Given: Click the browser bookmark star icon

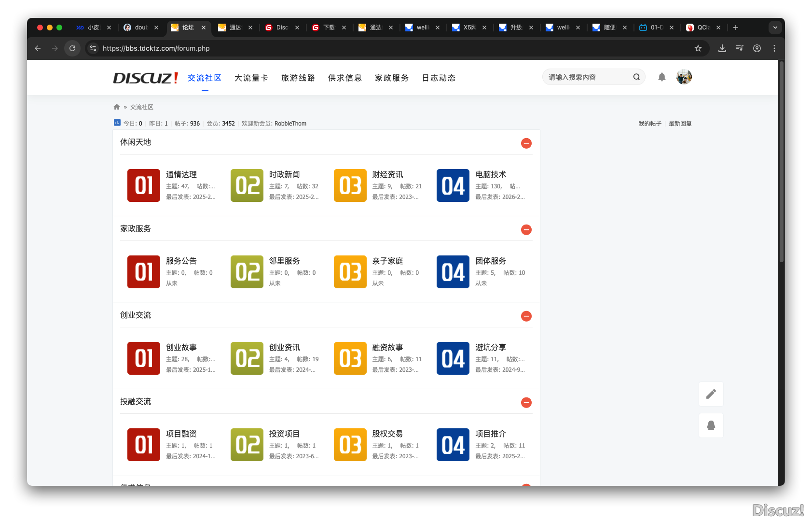Looking at the screenshot, I should pos(698,48).
